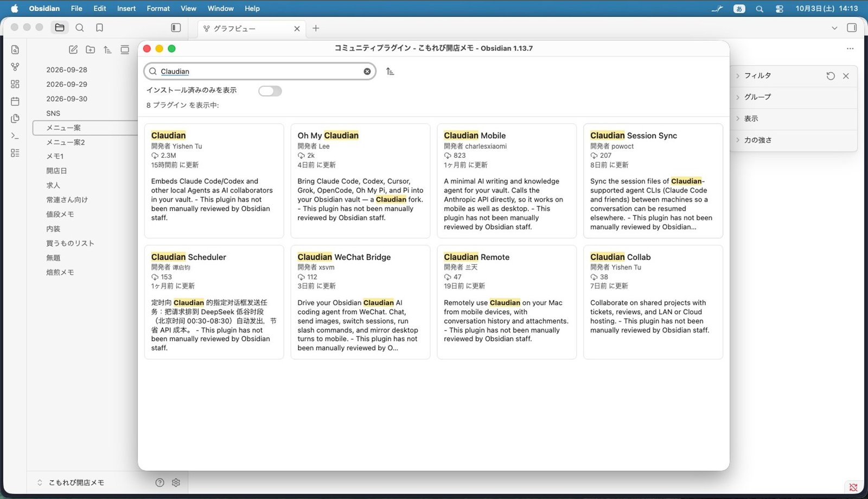The width and height of the screenshot is (868, 499).
Task: Open the graph view more options dots
Action: point(850,49)
